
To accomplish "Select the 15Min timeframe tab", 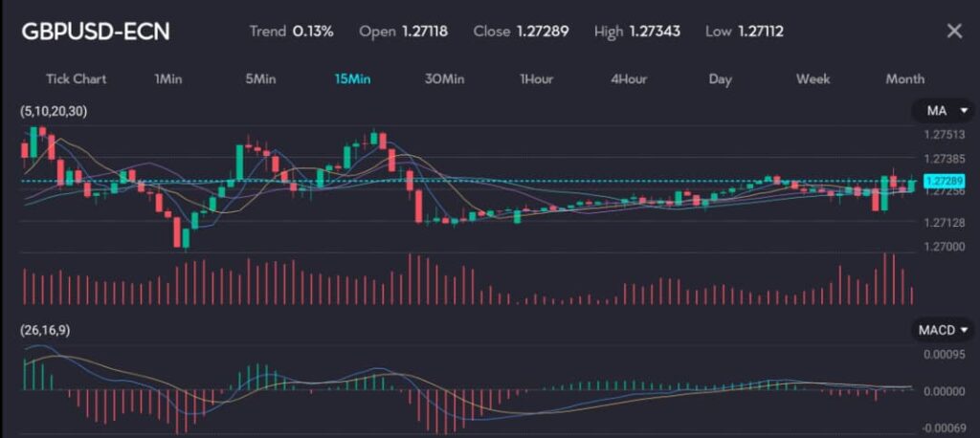I will pyautogui.click(x=352, y=78).
